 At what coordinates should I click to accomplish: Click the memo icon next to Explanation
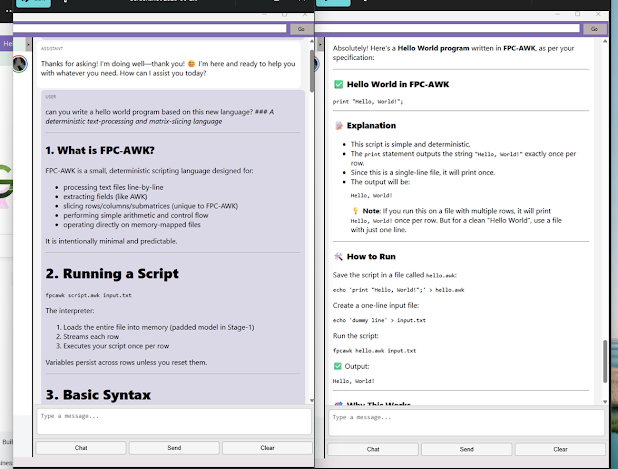[x=339, y=126]
